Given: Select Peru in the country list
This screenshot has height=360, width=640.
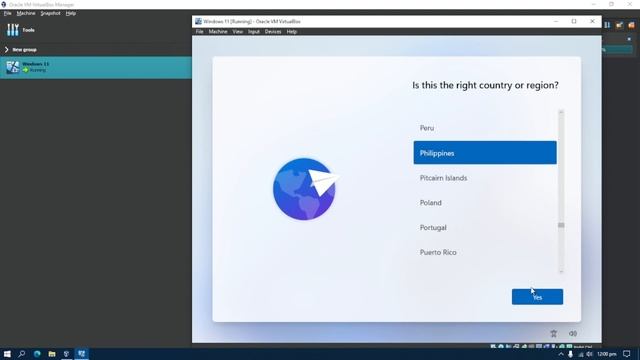Looking at the screenshot, I should point(485,128).
